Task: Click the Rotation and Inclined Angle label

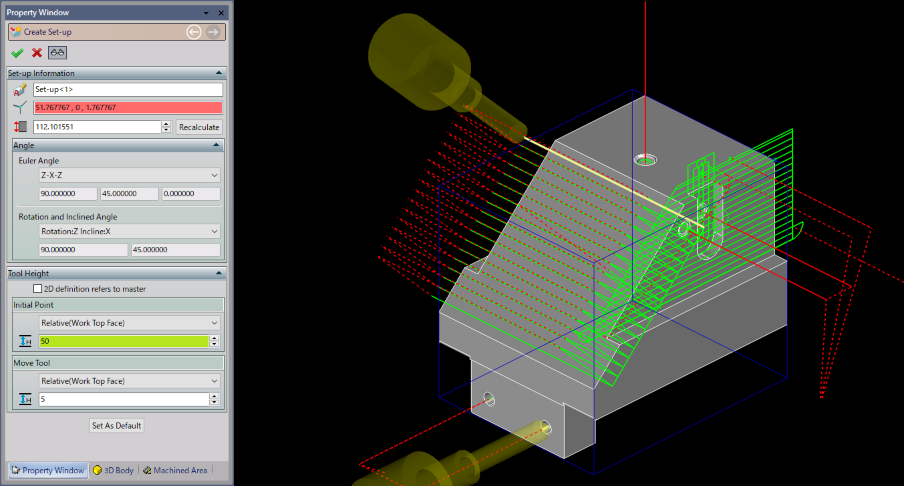Action: click(x=67, y=217)
